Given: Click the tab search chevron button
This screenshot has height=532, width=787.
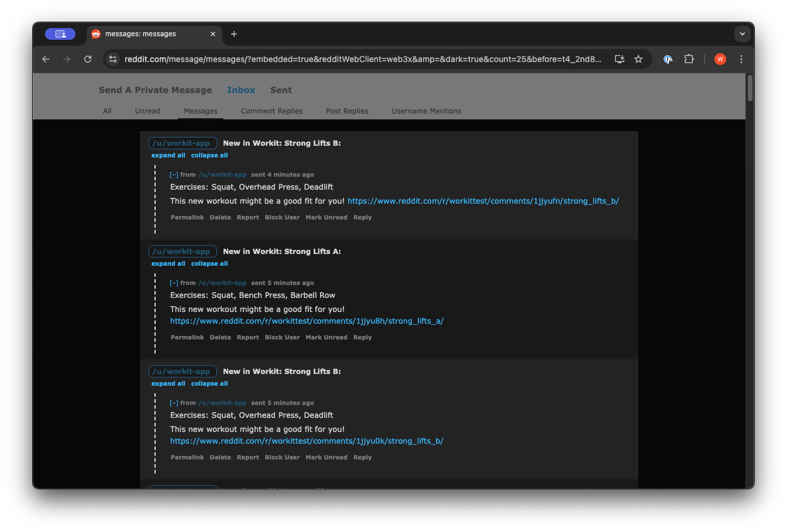Looking at the screenshot, I should (743, 34).
